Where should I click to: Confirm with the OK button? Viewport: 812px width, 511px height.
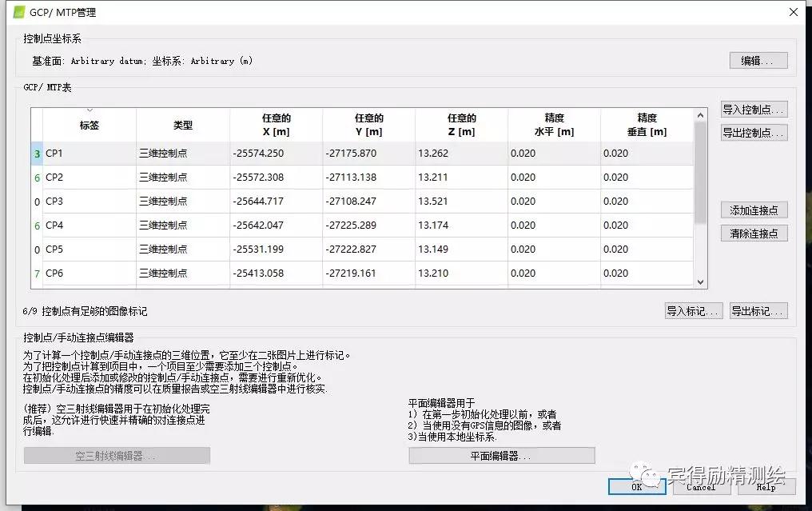[x=636, y=486]
